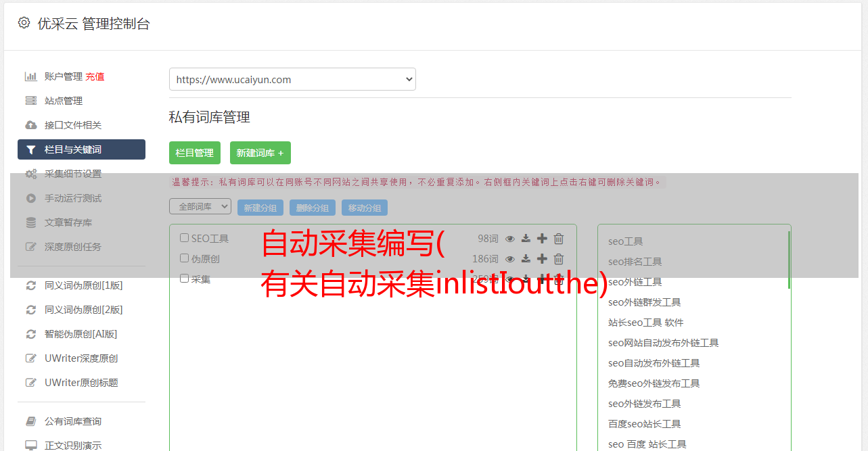Click the refresh icon for 同义词伪原创[1版]
Image resolution: width=868 pixels, height=451 pixels.
point(30,285)
